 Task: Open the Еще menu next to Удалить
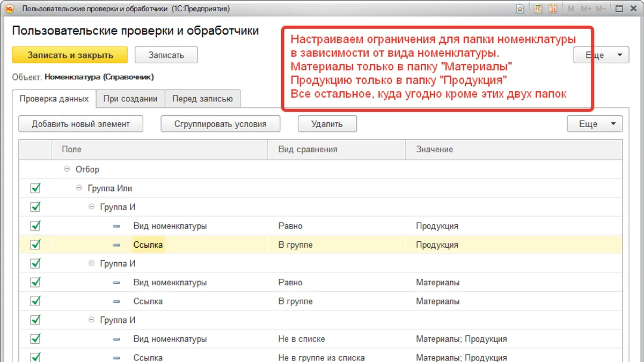click(x=595, y=124)
